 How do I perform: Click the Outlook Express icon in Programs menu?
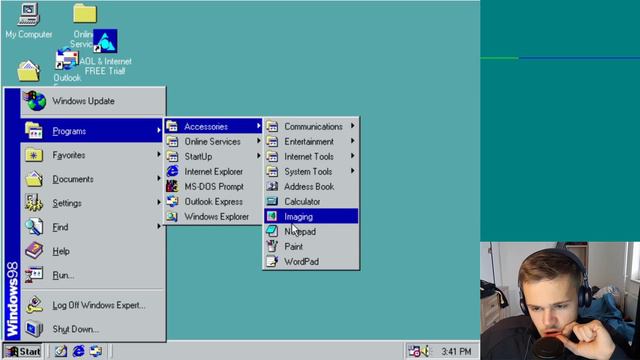[x=172, y=201]
